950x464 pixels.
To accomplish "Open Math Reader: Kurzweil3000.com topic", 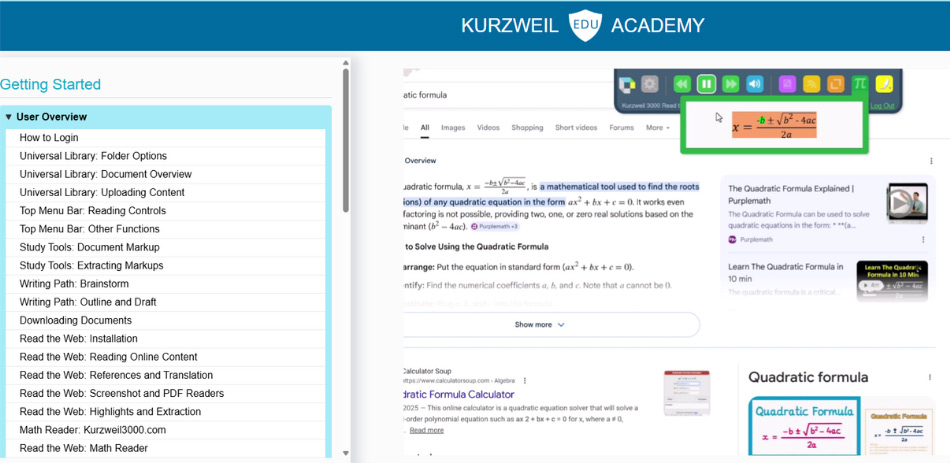I will [x=165, y=430].
